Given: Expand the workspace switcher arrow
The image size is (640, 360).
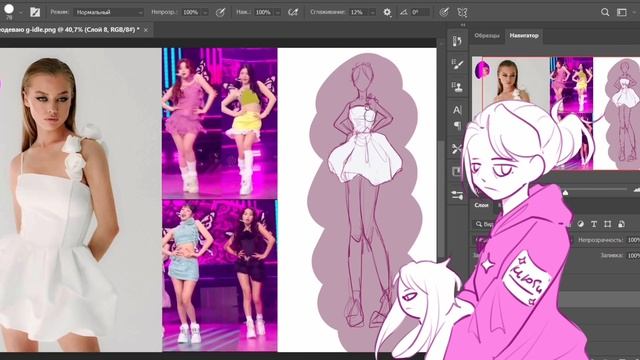Looking at the screenshot, I should 634,12.
